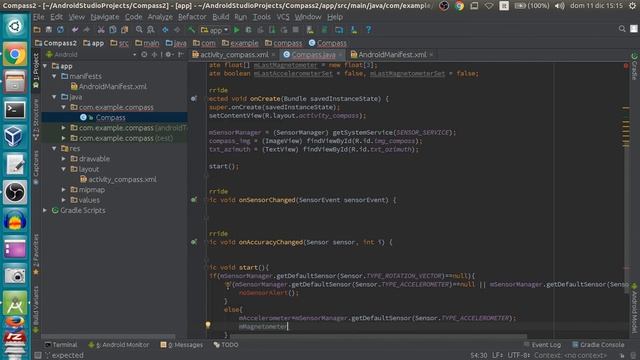Click the intention lightbulb in editor gutter
640x360 pixels.
(x=208, y=325)
